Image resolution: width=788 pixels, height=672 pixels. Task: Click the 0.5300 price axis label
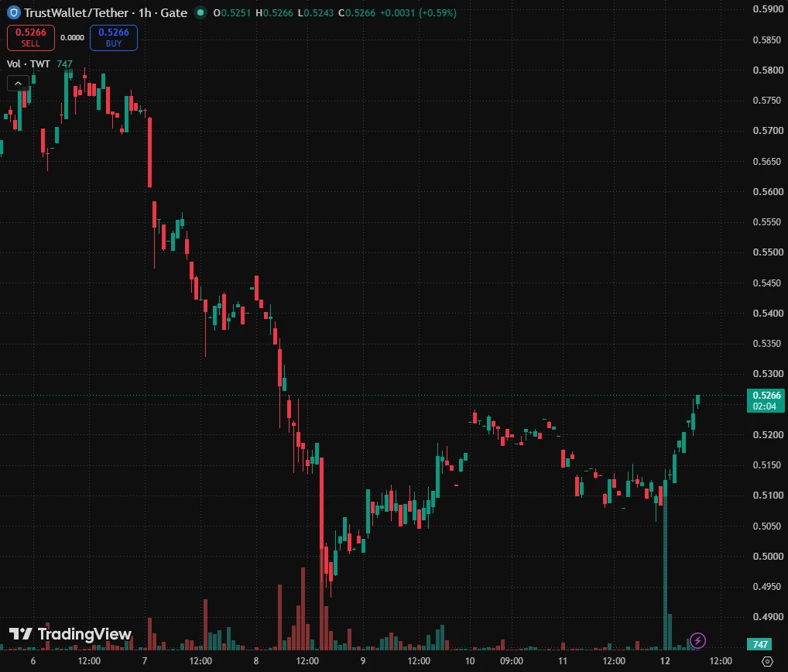[768, 374]
